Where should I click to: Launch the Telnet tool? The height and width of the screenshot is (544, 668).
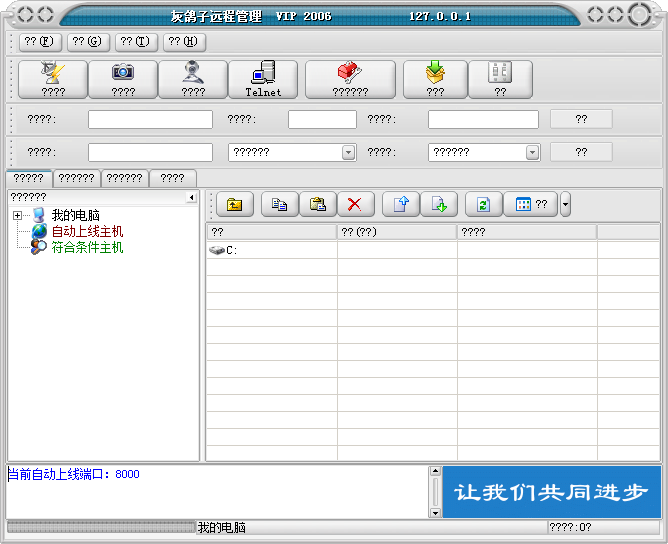pos(263,79)
